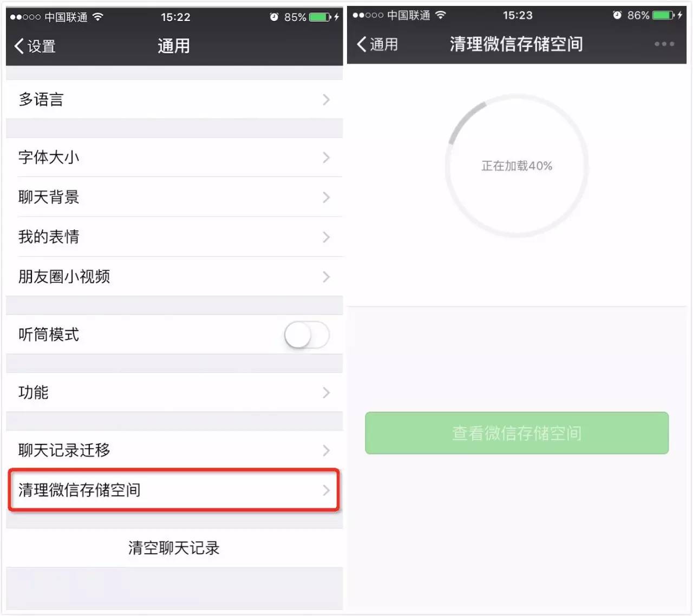Tap the Wi-Fi icon in right status bar
Viewport: 693px width, 616px height.
click(441, 15)
